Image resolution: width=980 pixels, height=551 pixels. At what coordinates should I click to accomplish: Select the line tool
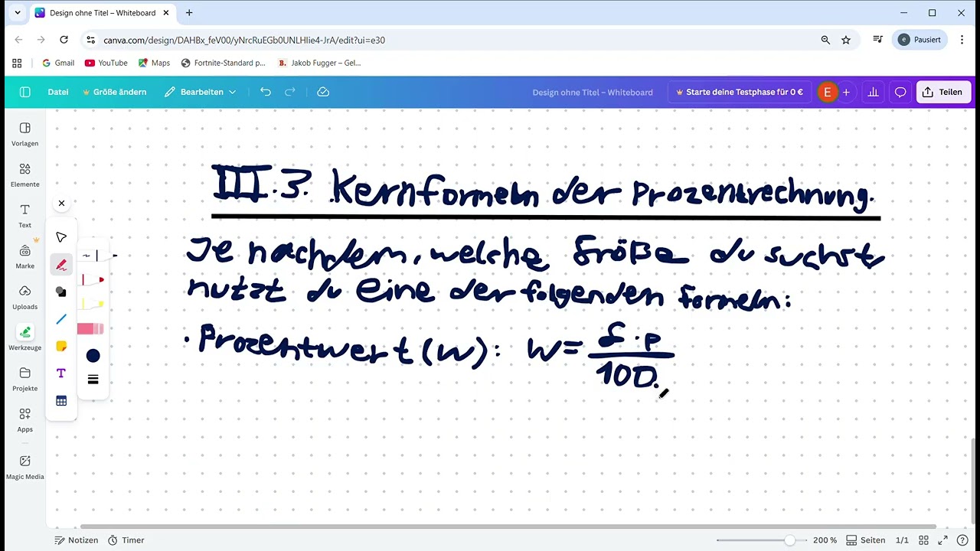point(62,319)
